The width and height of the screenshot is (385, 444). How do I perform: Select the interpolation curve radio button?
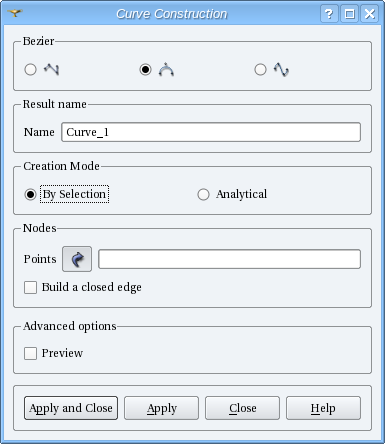(260, 70)
